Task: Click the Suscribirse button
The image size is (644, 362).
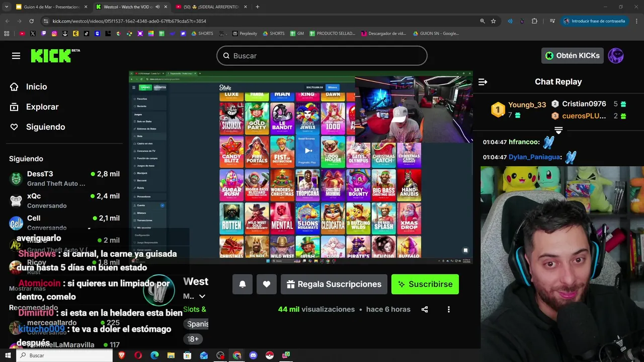Action: [425, 284]
